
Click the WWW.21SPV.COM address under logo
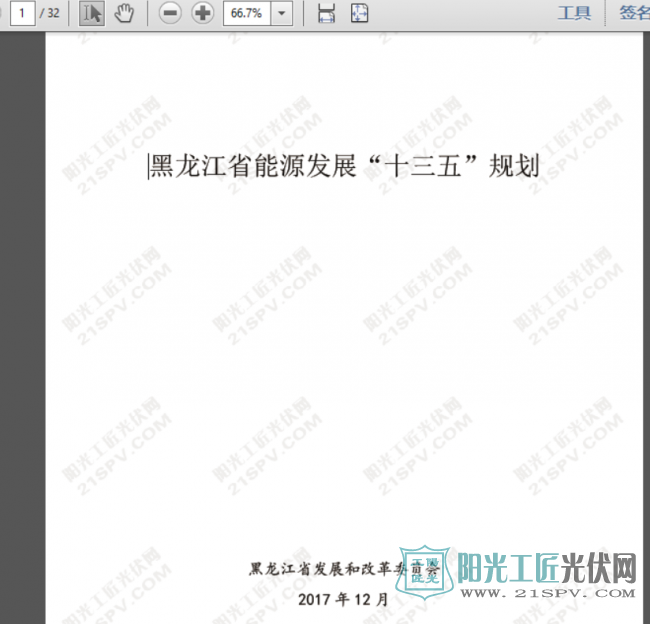click(x=547, y=592)
